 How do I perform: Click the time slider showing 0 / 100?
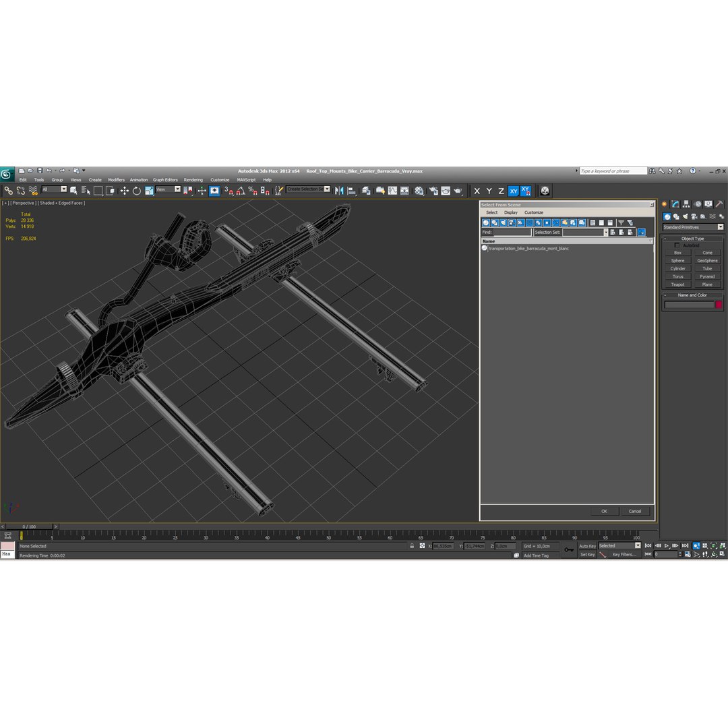(29, 526)
